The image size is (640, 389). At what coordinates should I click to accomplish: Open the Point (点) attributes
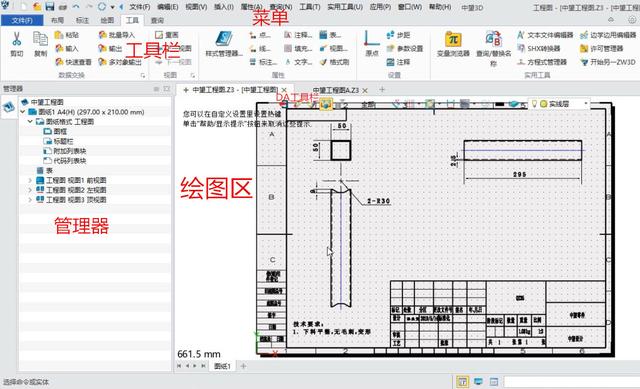point(260,35)
